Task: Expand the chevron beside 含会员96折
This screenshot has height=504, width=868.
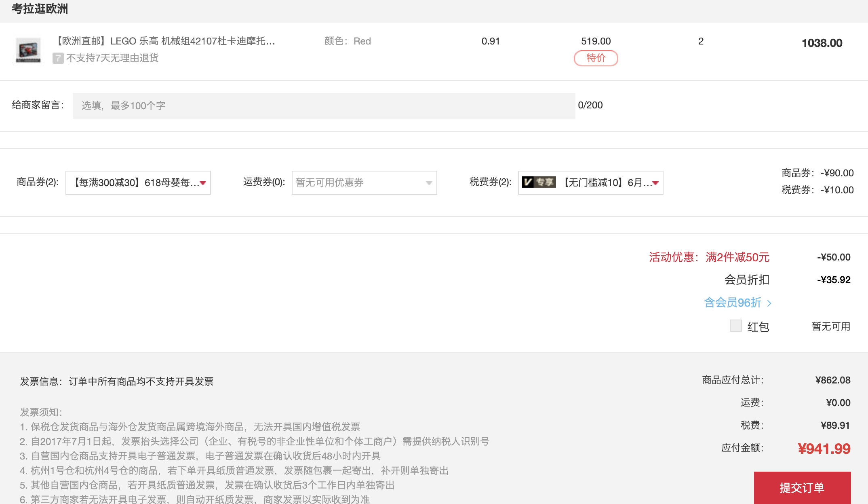Action: 769,303
